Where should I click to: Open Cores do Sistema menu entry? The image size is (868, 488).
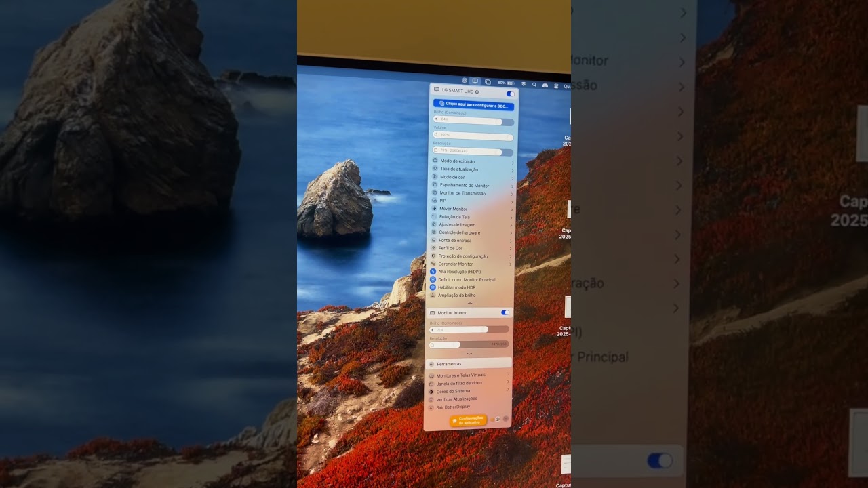pos(468,391)
